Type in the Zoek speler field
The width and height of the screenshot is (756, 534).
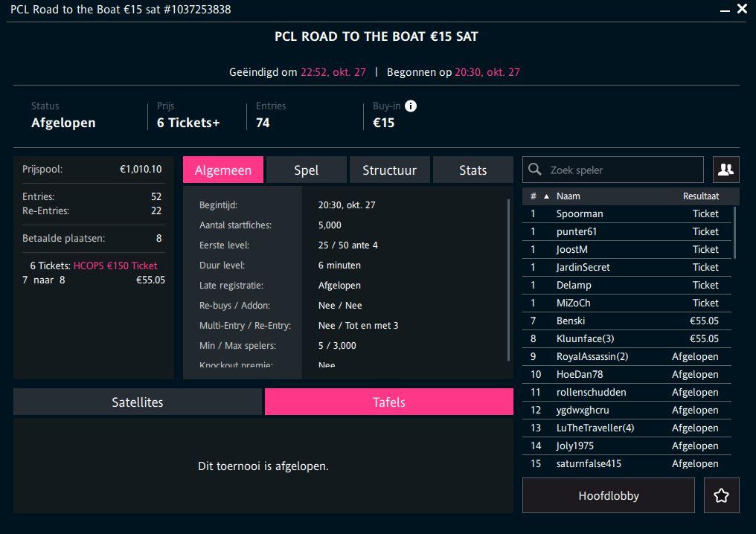[x=621, y=170]
